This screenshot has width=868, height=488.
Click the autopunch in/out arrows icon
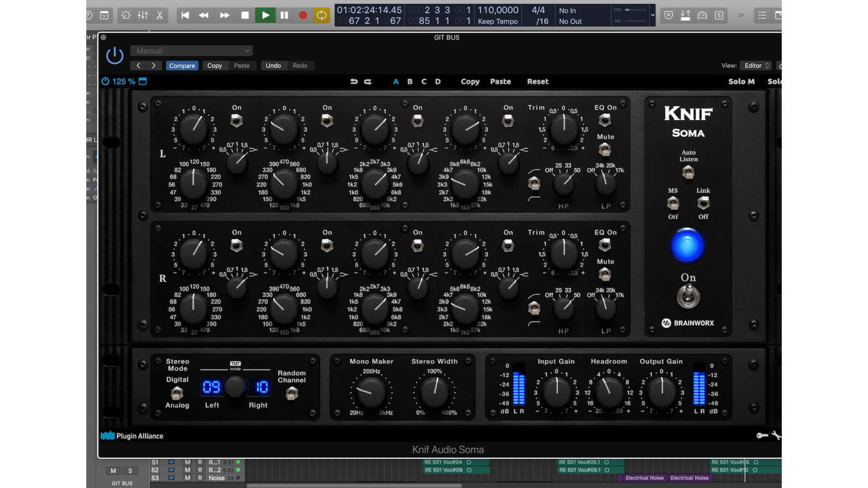(686, 15)
